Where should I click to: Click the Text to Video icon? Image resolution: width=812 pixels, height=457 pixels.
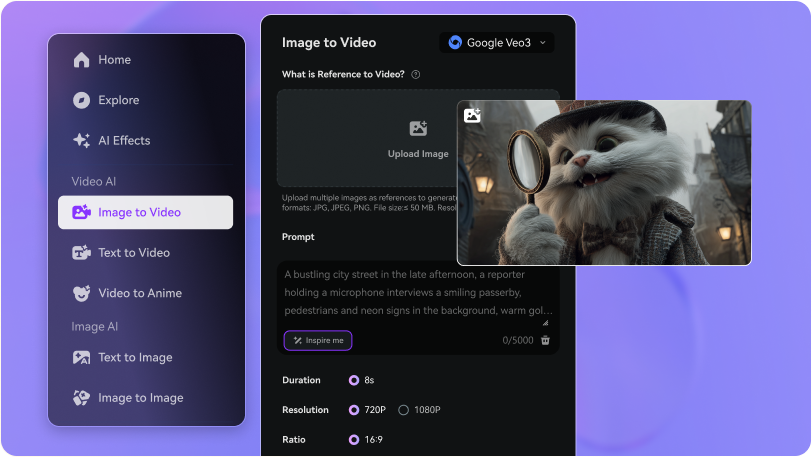coord(81,252)
